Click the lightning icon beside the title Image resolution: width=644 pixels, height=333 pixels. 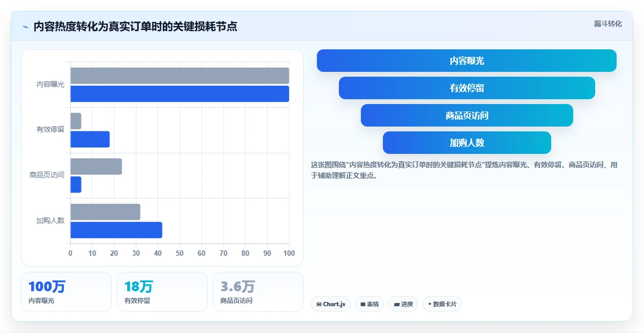tap(25, 26)
